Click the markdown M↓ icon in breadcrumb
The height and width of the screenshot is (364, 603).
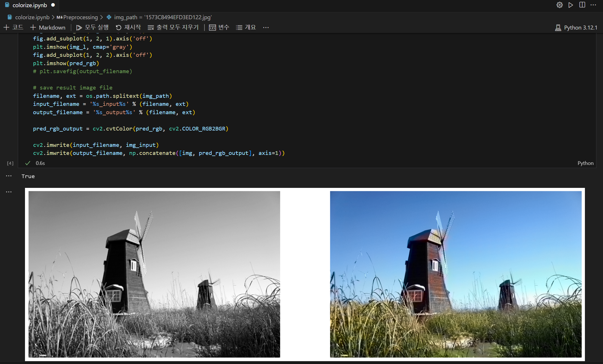[59, 17]
